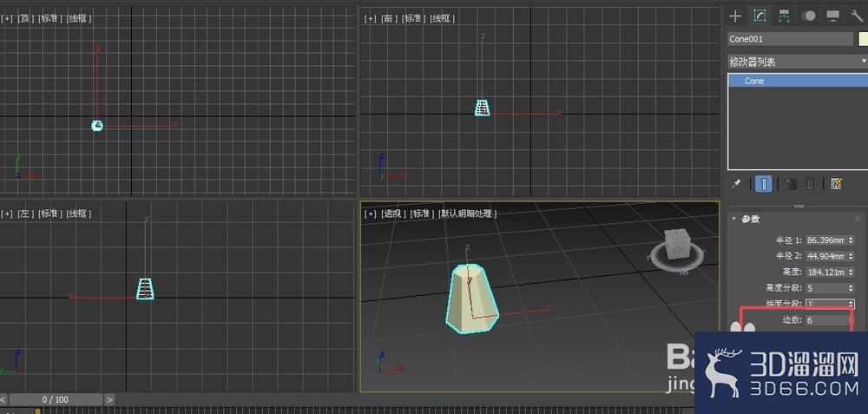The height and width of the screenshot is (414, 868).
Task: Select the cone in top viewport
Action: [97, 126]
